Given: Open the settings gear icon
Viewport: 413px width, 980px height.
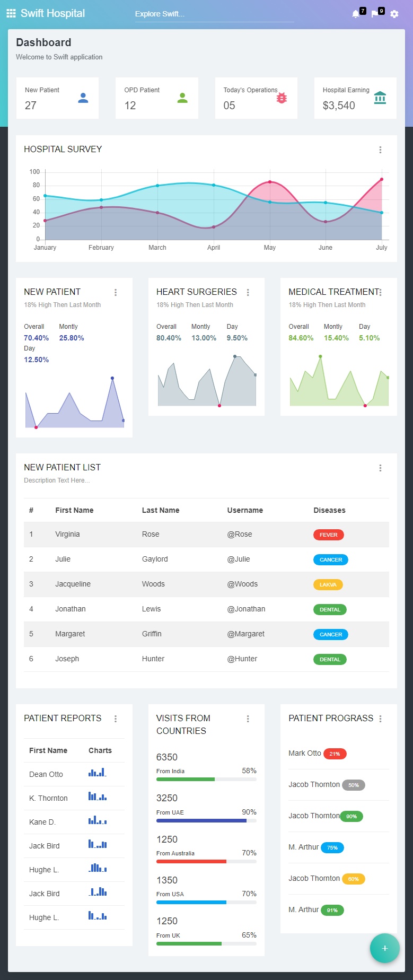Looking at the screenshot, I should 394,14.
